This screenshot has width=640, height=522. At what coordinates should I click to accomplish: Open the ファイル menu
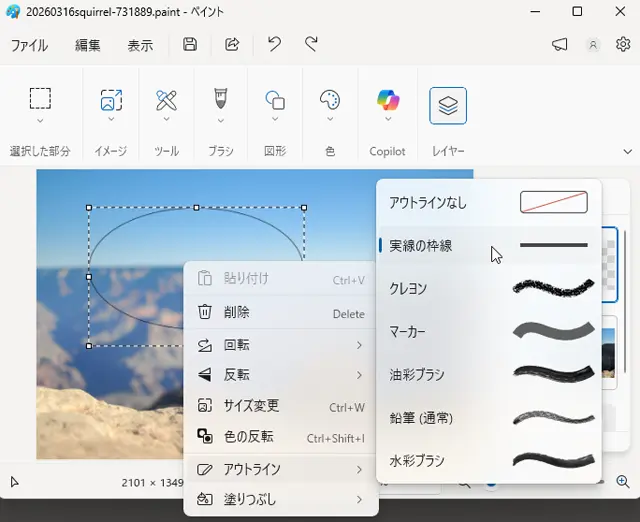pos(29,45)
